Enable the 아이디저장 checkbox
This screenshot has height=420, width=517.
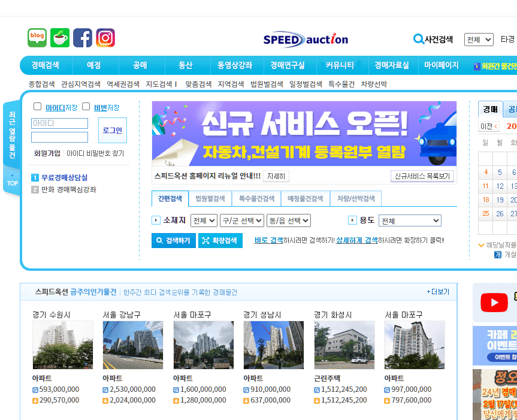click(x=37, y=106)
